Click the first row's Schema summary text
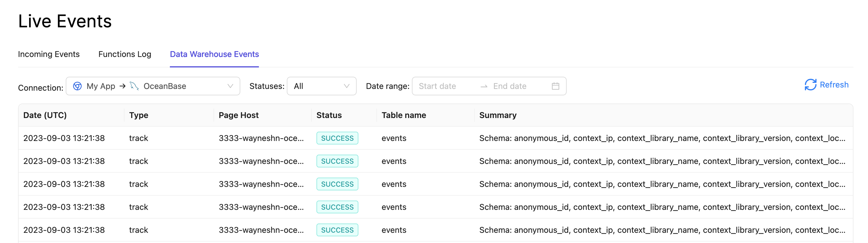This screenshot has height=243, width=868. (x=662, y=138)
